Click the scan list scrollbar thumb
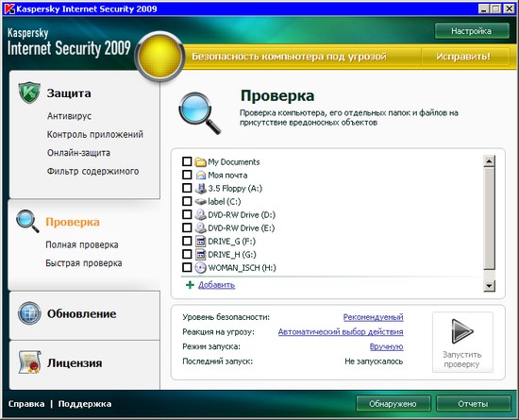Screen dimensions: 519x420 pos(489,218)
